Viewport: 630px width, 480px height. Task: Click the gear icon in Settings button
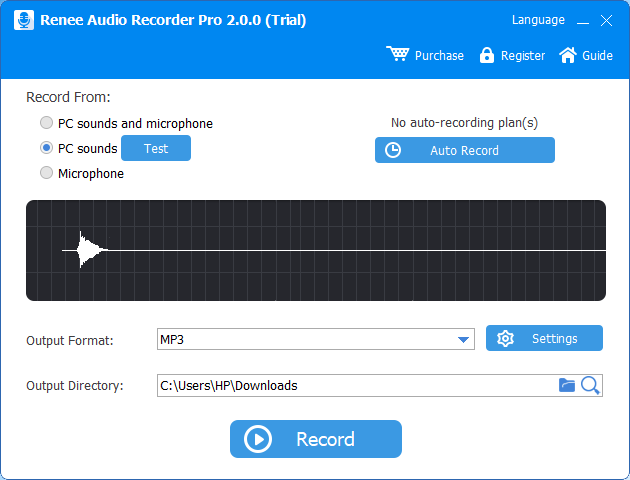(505, 339)
